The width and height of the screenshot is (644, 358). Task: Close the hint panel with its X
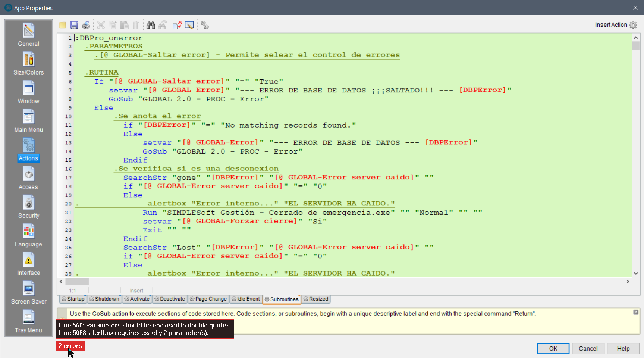click(636, 312)
